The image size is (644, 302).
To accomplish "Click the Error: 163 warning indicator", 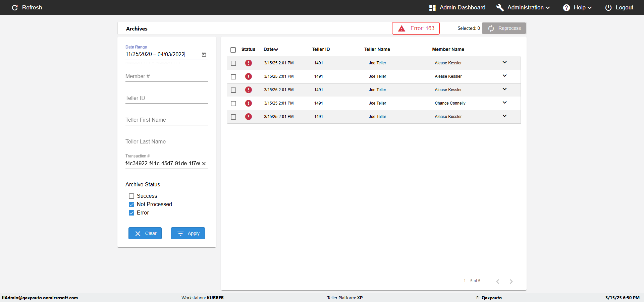I will click(416, 28).
